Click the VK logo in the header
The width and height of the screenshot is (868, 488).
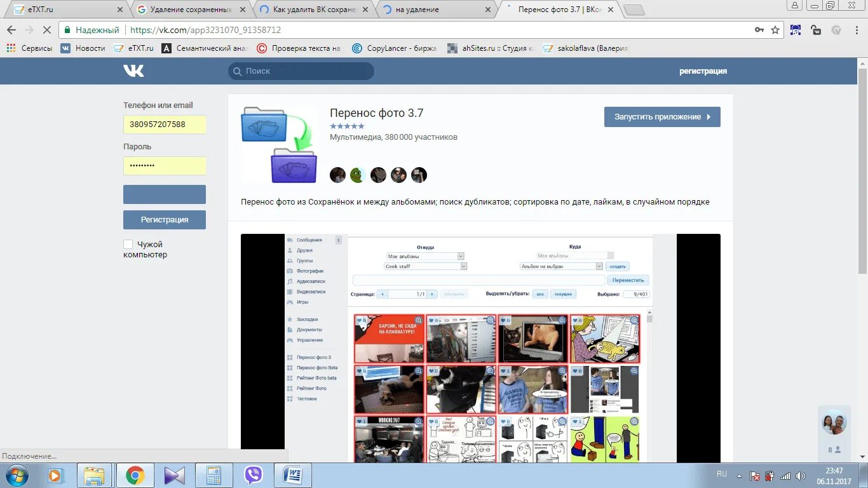click(133, 71)
